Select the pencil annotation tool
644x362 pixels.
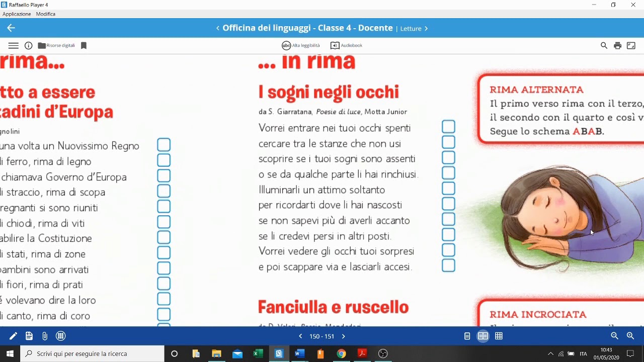point(13,336)
